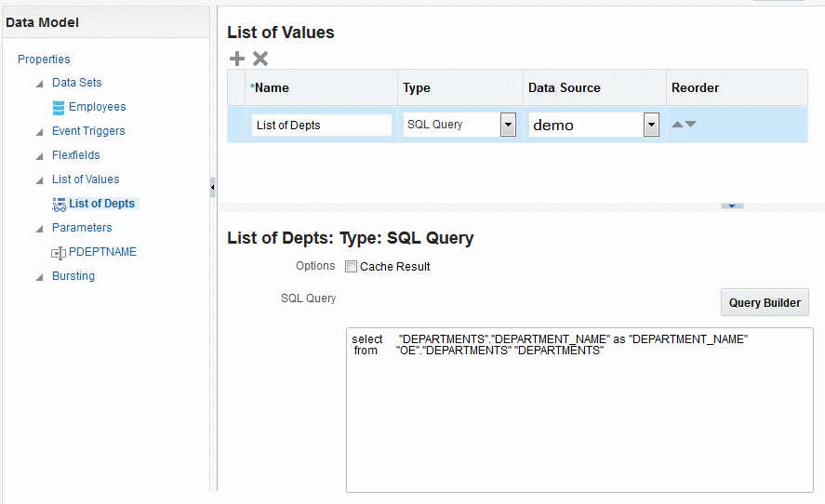Click the PDEPTNAME parameter icon
This screenshot has width=825, height=504.
point(60,252)
